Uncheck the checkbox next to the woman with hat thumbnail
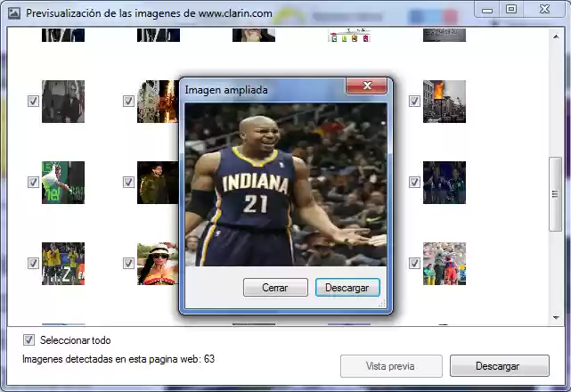Screen dimensions: 571x392 128,263
